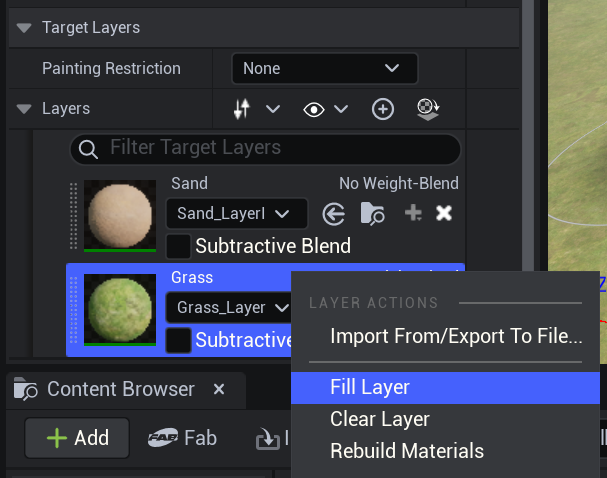Click the Add button in Content Browser
This screenshot has width=607, height=478.
(77, 438)
